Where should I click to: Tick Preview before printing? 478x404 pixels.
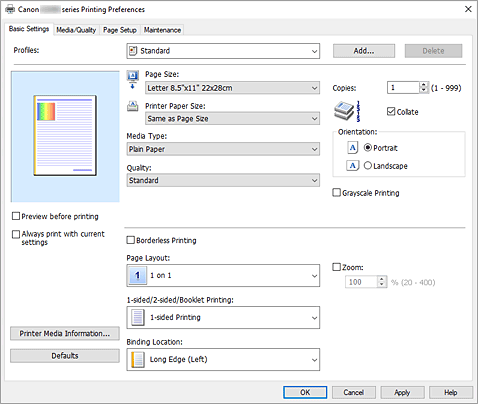click(x=16, y=216)
